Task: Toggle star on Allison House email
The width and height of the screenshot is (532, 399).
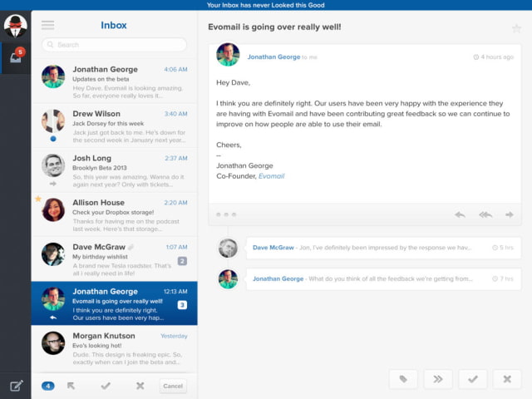Action: [x=37, y=199]
